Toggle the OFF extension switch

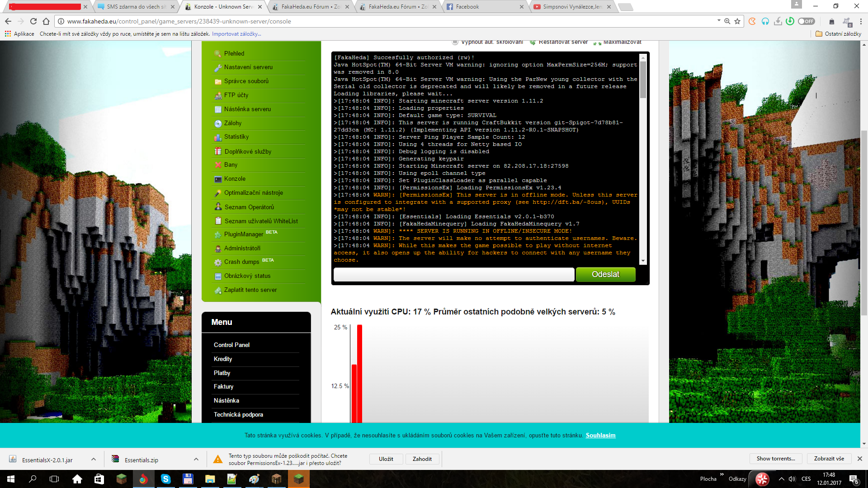(x=806, y=21)
